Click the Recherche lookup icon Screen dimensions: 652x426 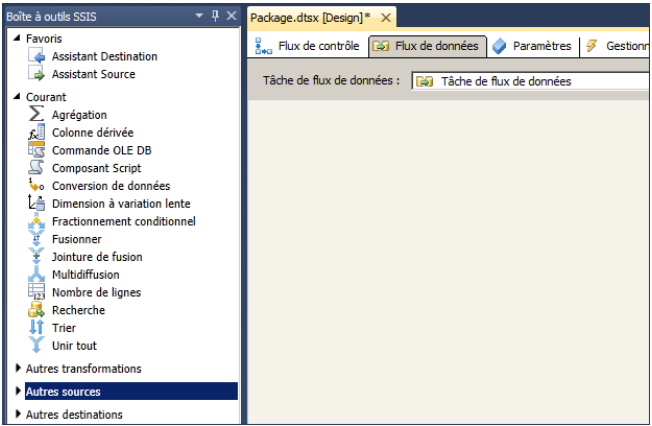point(37,310)
